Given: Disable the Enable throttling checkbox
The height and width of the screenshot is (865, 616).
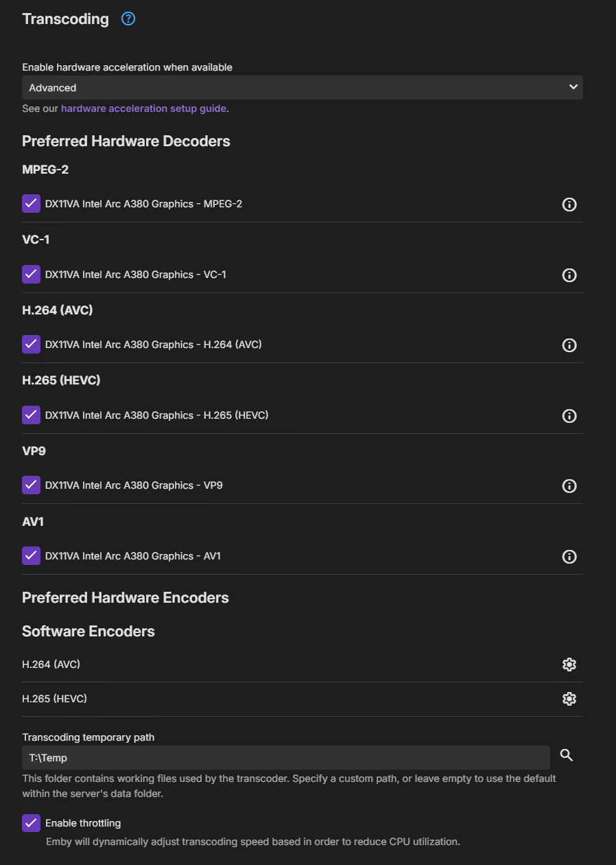Looking at the screenshot, I should point(31,822).
